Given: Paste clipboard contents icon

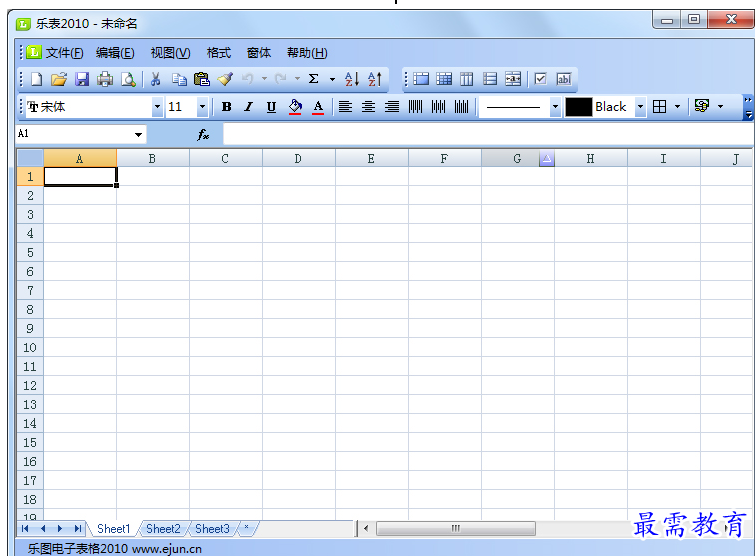Looking at the screenshot, I should pos(202,79).
